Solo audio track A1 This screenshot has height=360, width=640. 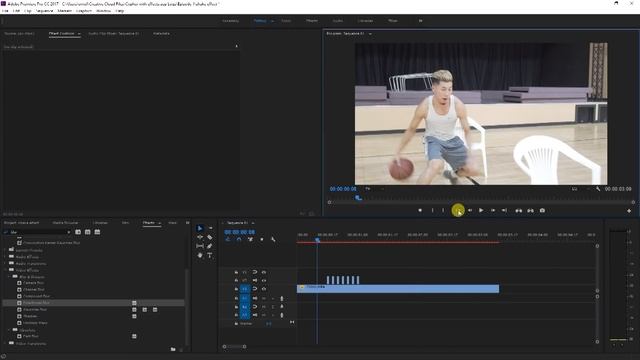point(273,298)
